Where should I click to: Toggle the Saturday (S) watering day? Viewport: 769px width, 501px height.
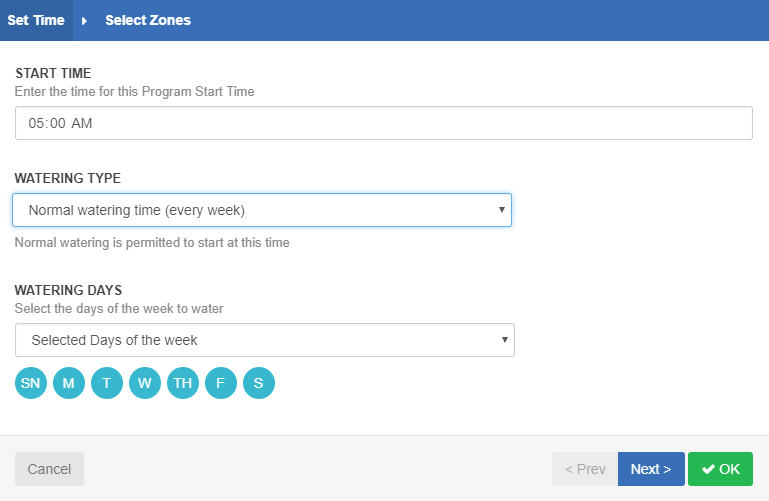click(259, 383)
